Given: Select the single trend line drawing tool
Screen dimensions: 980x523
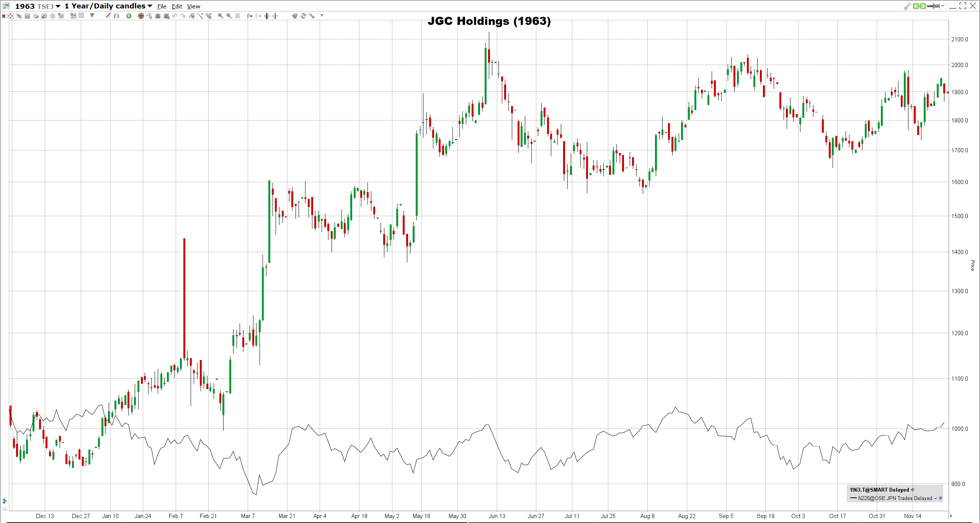Looking at the screenshot, I should [x=200, y=16].
